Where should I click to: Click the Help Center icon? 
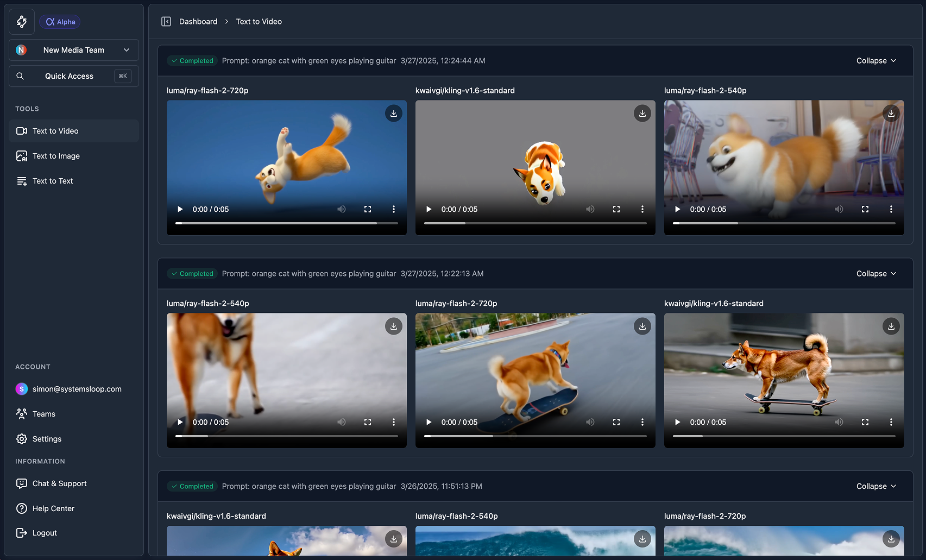[21, 508]
